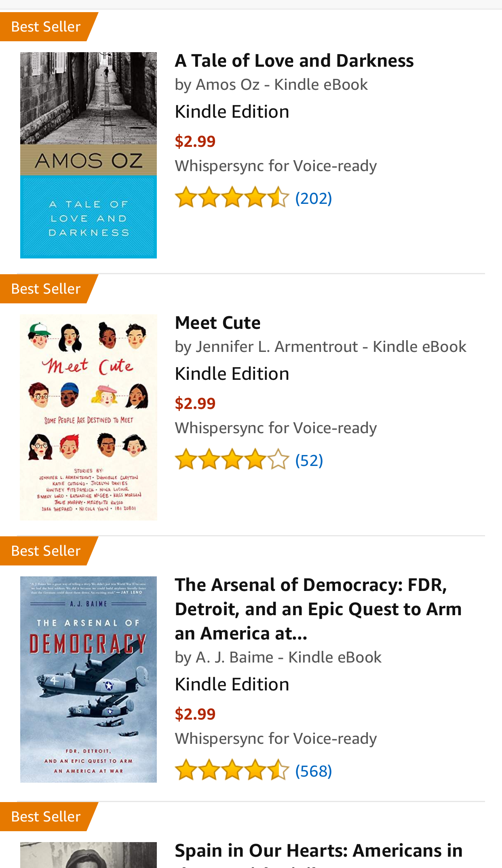Select Kindle Edition for Meet Cute
This screenshot has width=502, height=868.
point(232,374)
